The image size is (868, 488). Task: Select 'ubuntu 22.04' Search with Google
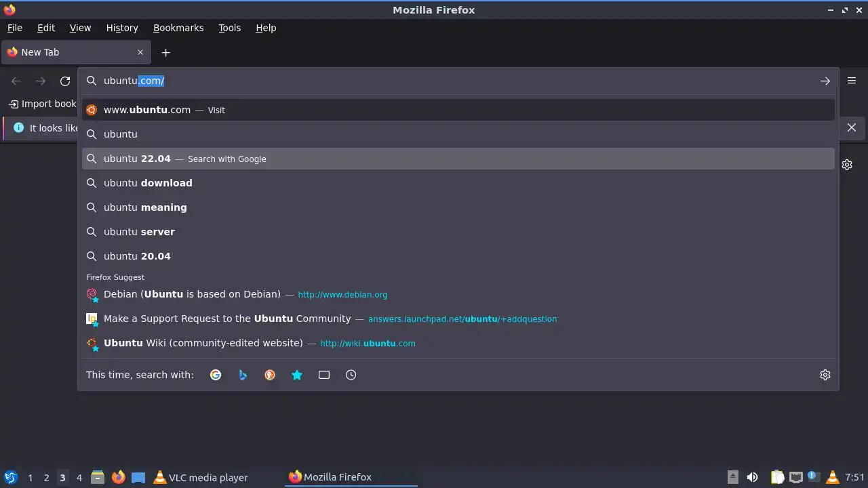[458, 159]
